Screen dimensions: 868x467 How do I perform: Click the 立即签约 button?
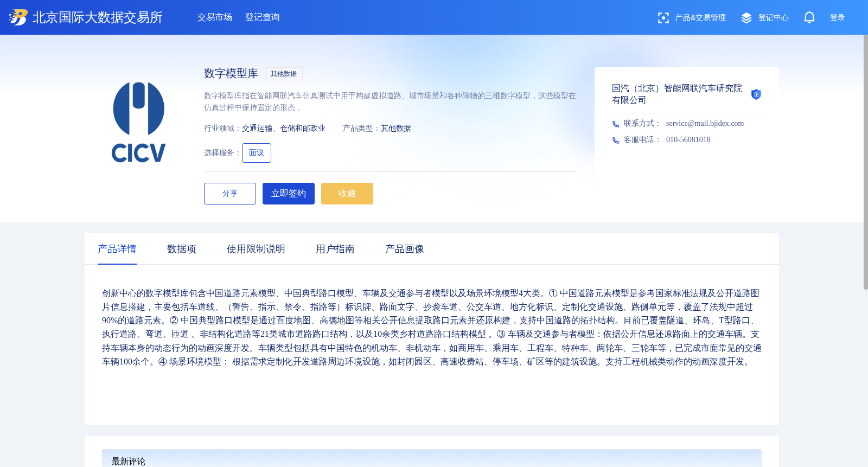pyautogui.click(x=289, y=194)
